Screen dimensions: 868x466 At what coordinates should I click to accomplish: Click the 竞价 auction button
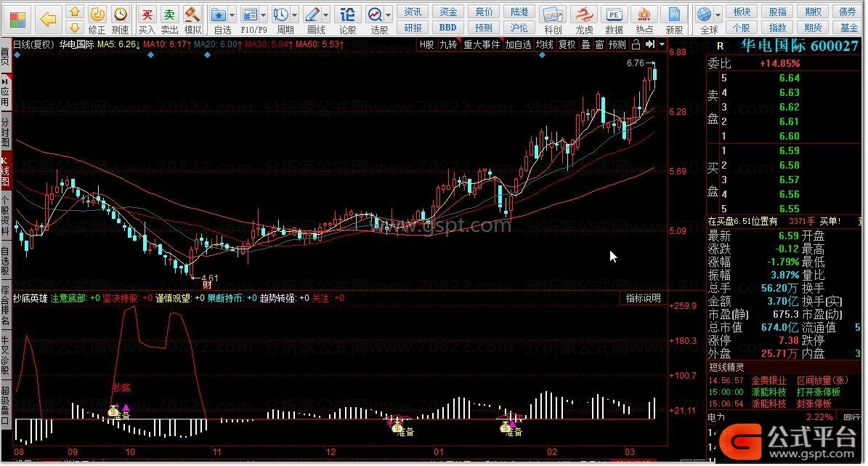coord(483,12)
